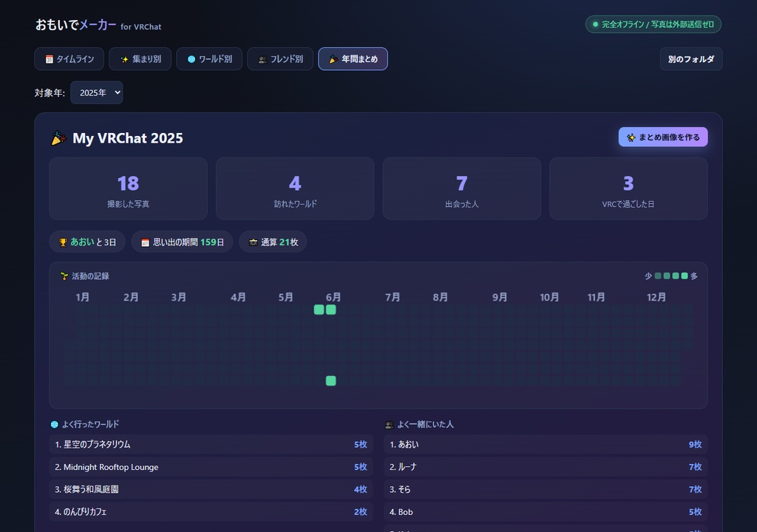
Task: Click the おもいでメーカー app title
Action: (76, 24)
